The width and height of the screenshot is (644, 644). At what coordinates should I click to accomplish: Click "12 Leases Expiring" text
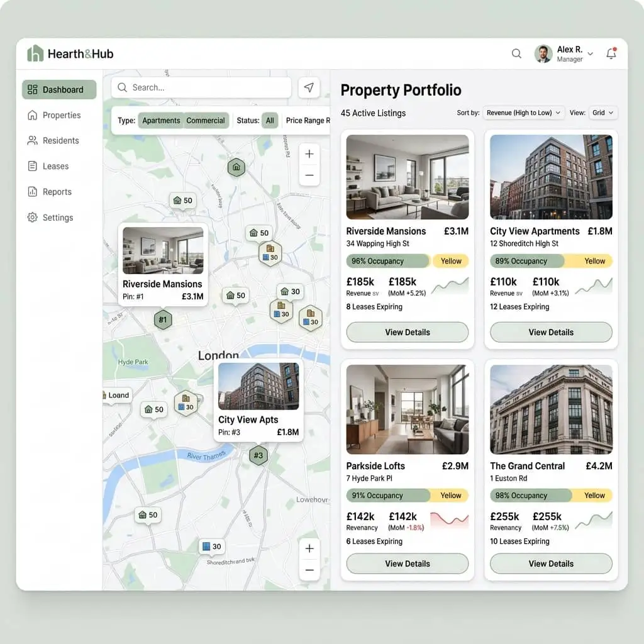[x=519, y=307]
